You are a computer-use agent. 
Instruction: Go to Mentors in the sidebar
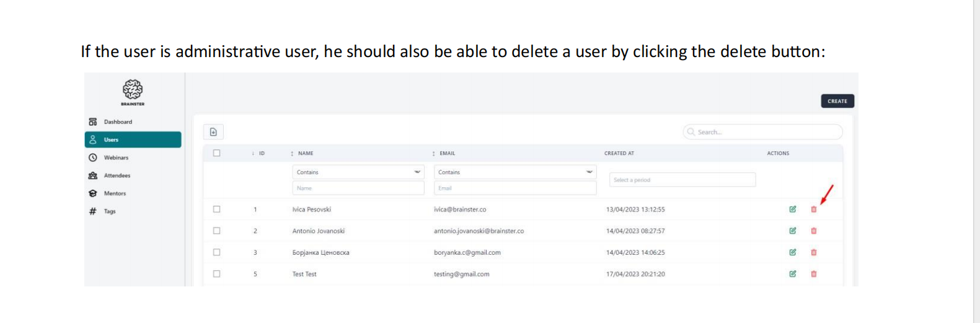tap(115, 193)
